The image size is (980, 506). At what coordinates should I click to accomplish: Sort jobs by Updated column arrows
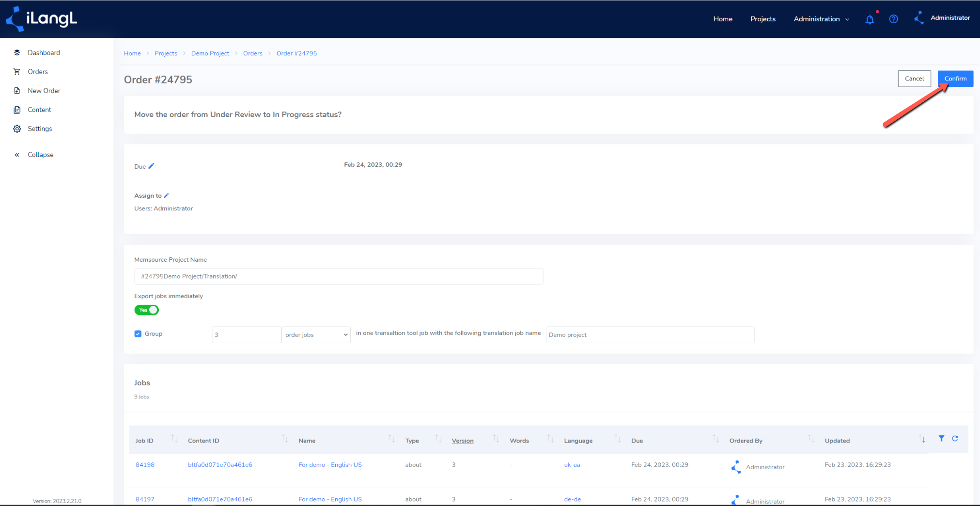pyautogui.click(x=922, y=439)
